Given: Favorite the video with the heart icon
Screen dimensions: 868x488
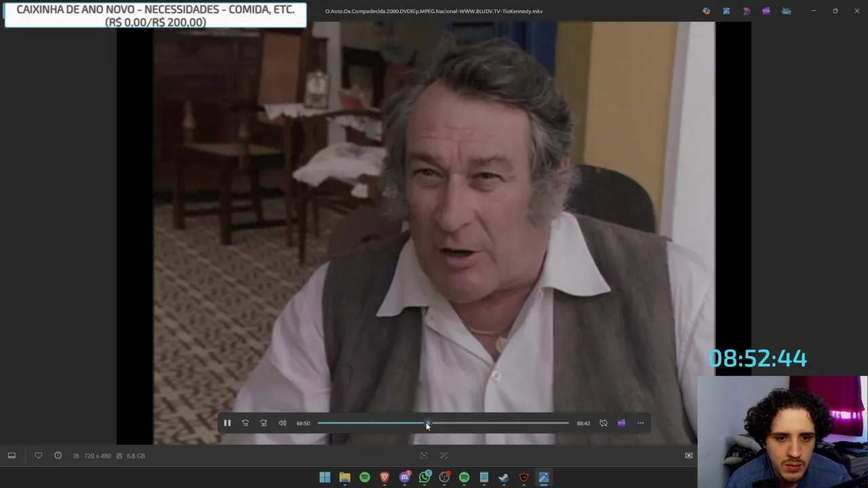Looking at the screenshot, I should 38,455.
